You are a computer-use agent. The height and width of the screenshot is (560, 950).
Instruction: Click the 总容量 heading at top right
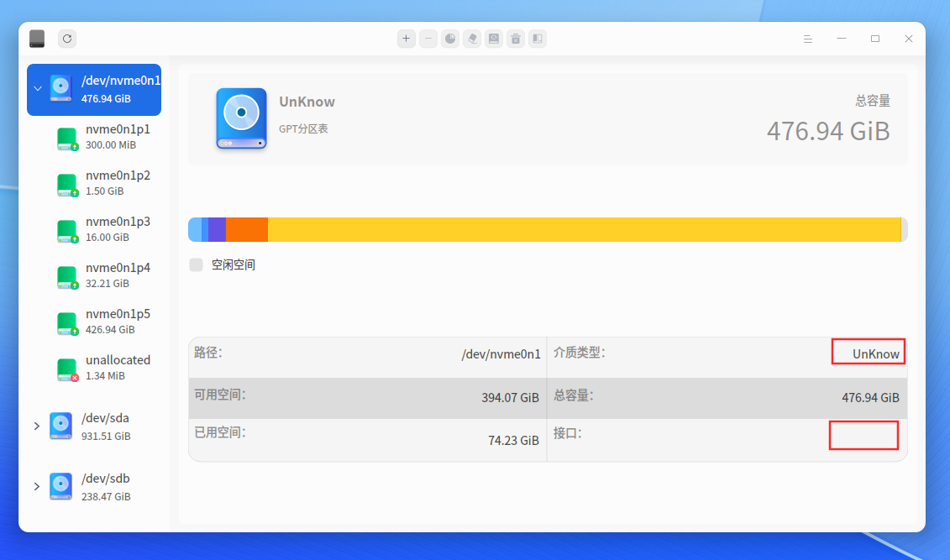(873, 101)
